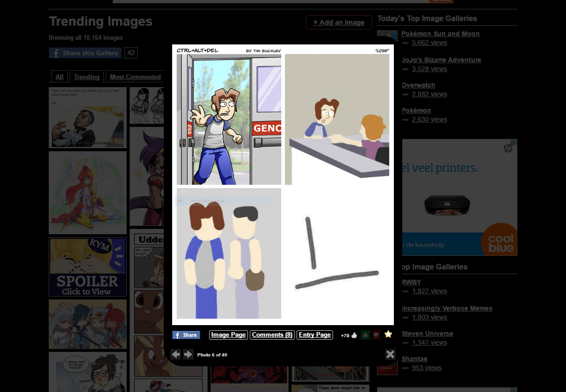This screenshot has width=566, height=392.
Task: Open the RWBY gallery link
Action: (x=411, y=282)
